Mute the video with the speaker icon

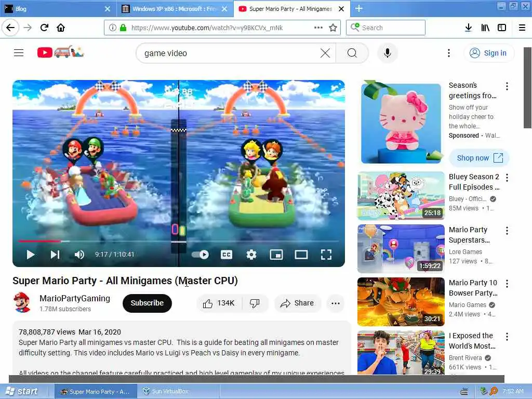(x=79, y=255)
